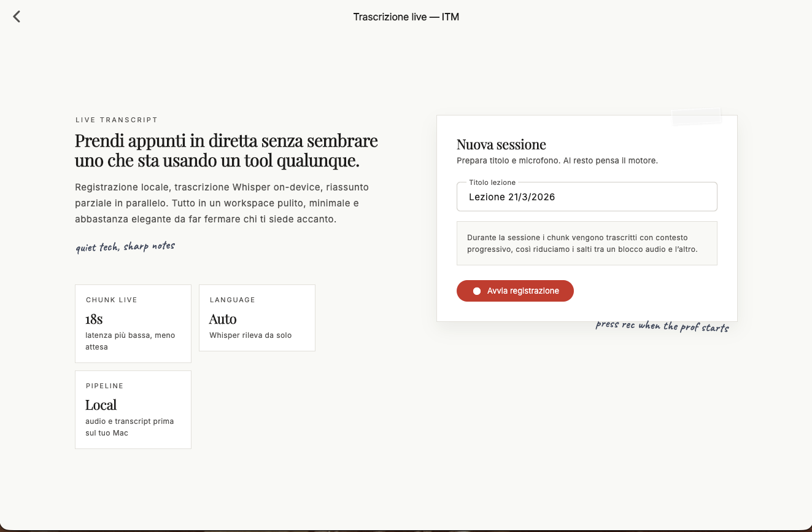
Task: Select the 'Trascrizione live — ITM' header tab
Action: [x=406, y=17]
